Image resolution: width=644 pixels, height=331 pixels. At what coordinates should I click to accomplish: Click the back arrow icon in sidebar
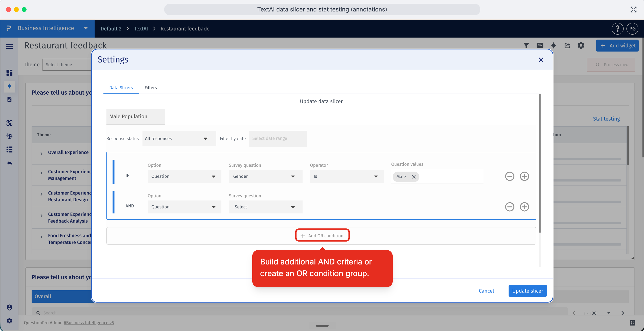[9, 163]
